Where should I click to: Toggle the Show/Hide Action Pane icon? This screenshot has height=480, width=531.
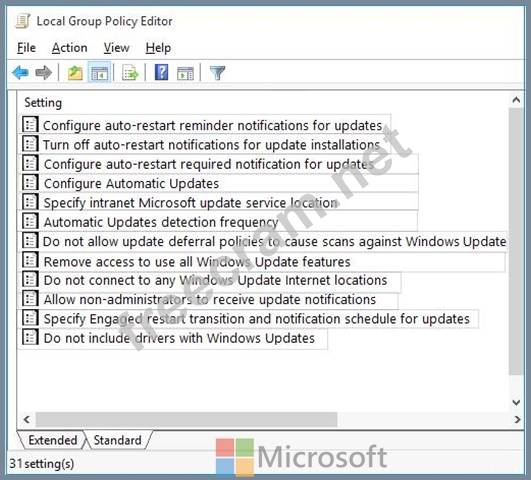[185, 73]
